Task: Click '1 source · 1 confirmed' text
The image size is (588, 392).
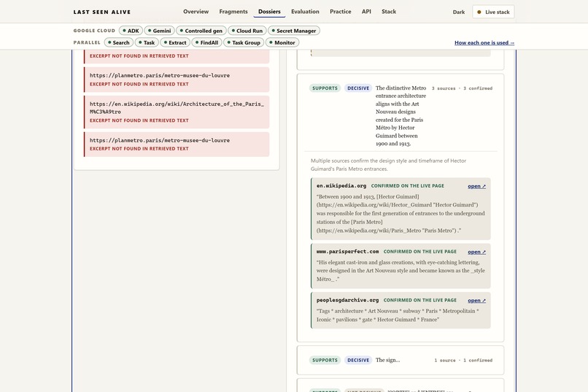Action: point(463,361)
